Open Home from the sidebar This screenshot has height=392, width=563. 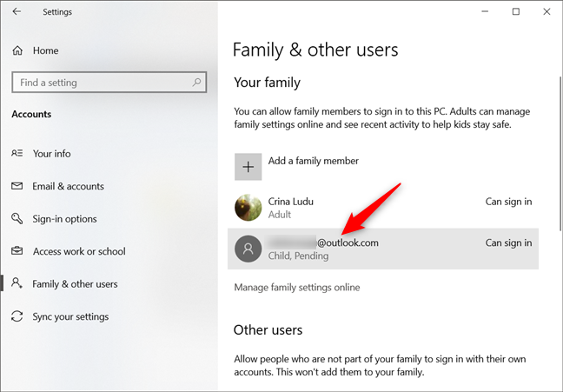pos(45,50)
